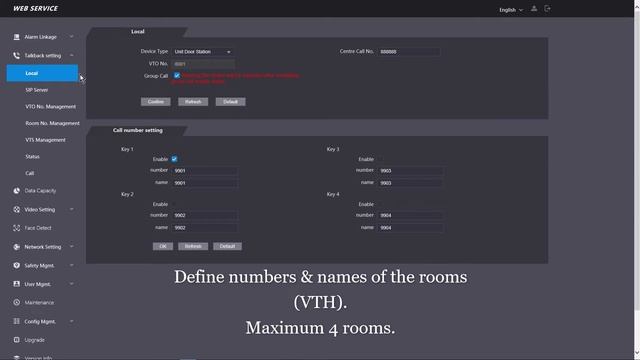
Task: Click the logout icon in header
Action: pos(547,9)
